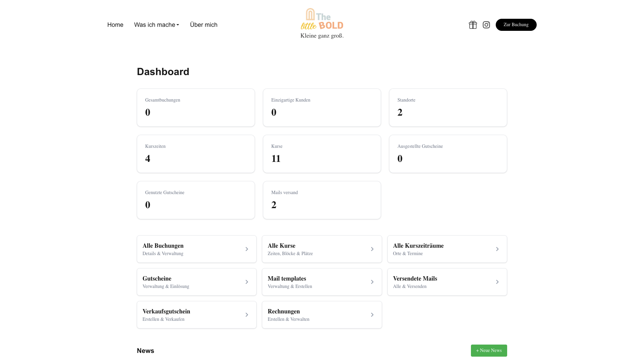Click the Dashboard heading
Image resolution: width=644 pixels, height=362 pixels.
point(163,72)
